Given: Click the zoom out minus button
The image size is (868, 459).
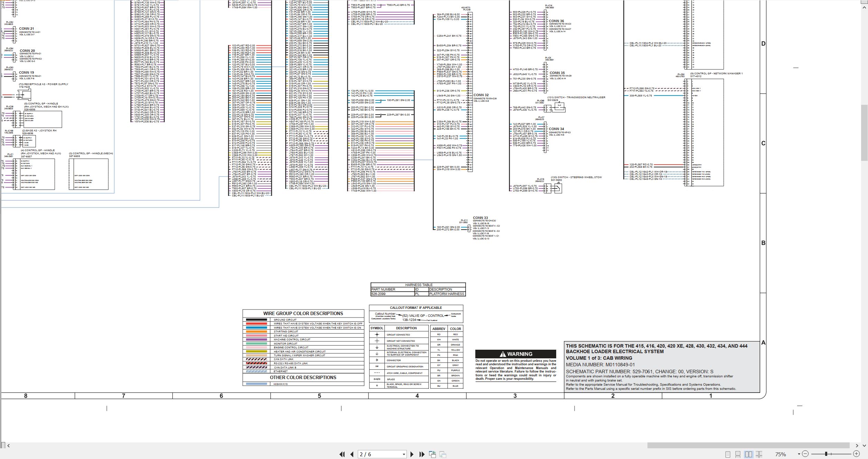Looking at the screenshot, I should coord(805,454).
